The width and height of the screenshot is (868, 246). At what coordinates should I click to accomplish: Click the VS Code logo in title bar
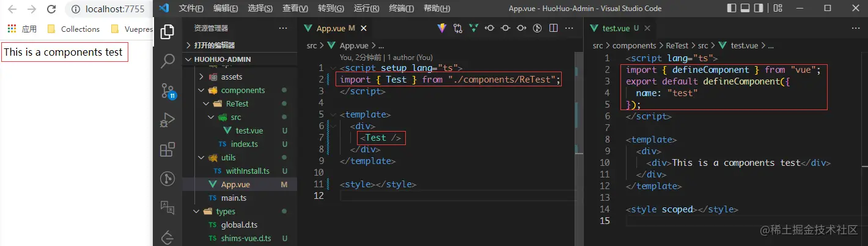pos(163,9)
